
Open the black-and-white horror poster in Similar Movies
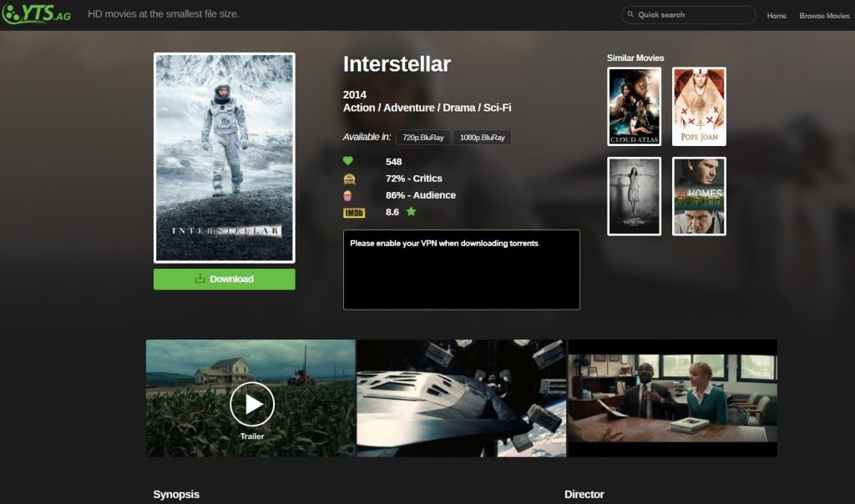(635, 196)
